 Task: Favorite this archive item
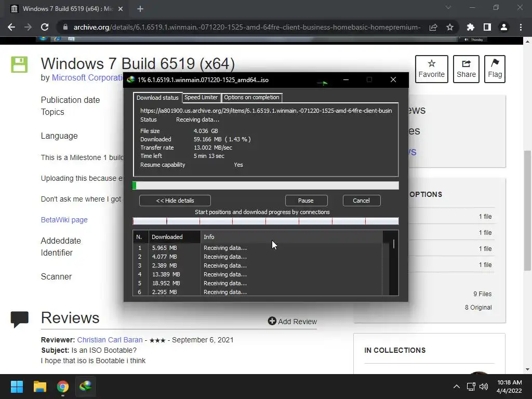click(x=432, y=69)
